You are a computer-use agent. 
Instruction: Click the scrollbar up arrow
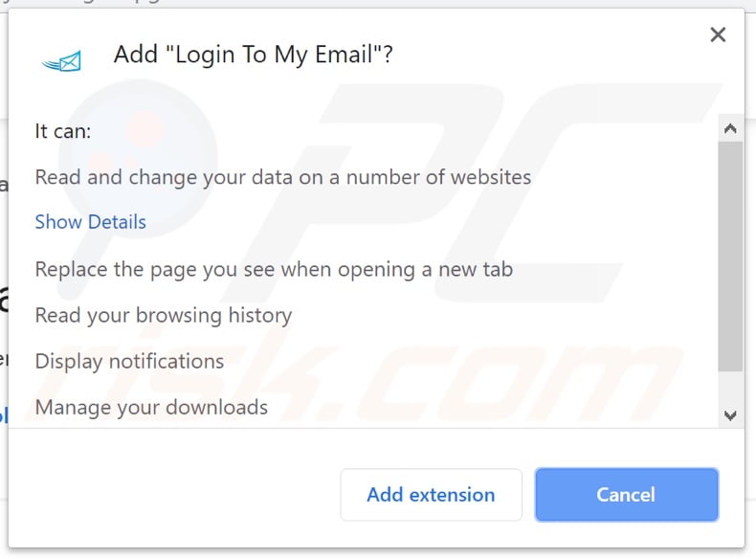pos(730,128)
